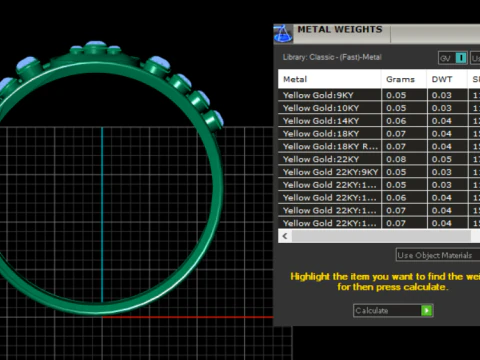The width and height of the screenshot is (480, 360).
Task: Select the Yellow Gold:18KY row
Action: pyautogui.click(x=379, y=134)
